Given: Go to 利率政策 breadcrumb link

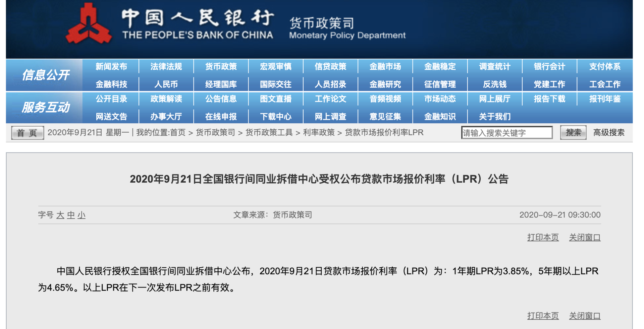Looking at the screenshot, I should [x=319, y=133].
